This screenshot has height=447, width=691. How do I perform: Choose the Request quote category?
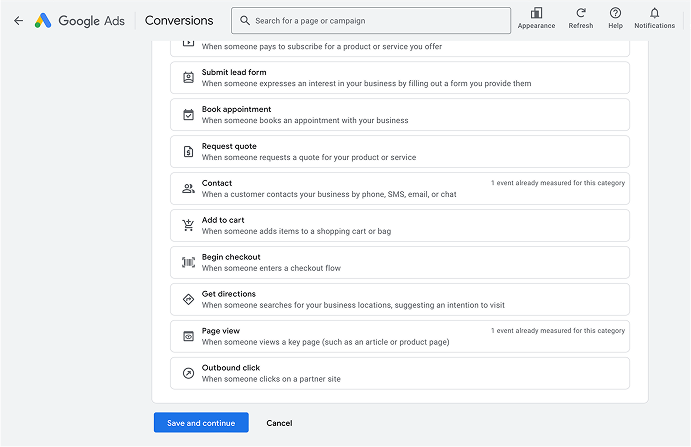pyautogui.click(x=400, y=152)
